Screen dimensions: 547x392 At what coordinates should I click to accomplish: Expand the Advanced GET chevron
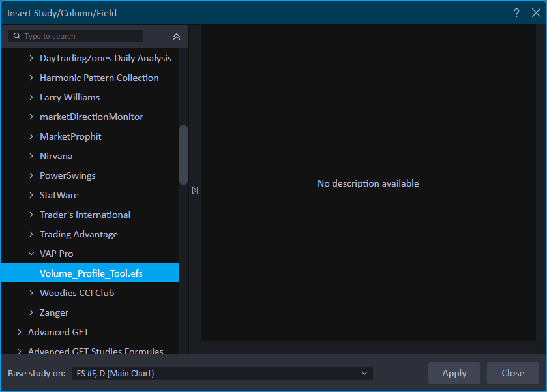pyautogui.click(x=20, y=332)
